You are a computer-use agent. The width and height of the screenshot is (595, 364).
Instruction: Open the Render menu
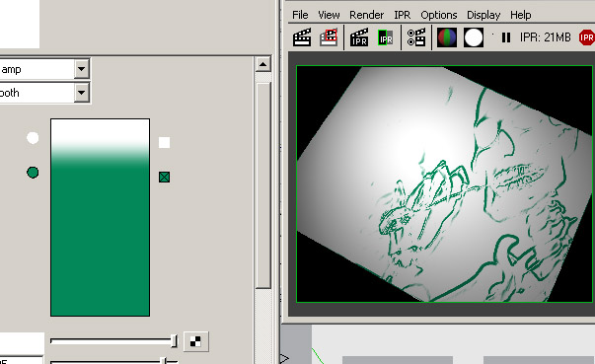click(x=366, y=15)
